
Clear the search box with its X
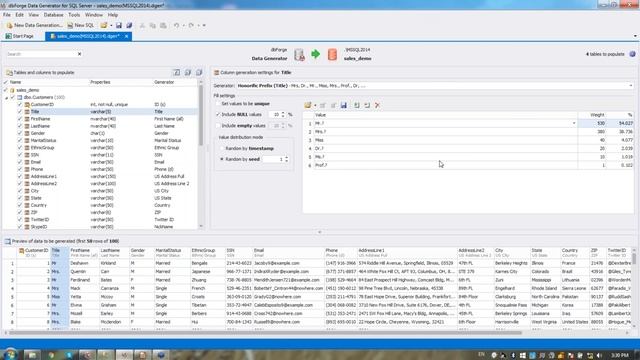[79, 54]
